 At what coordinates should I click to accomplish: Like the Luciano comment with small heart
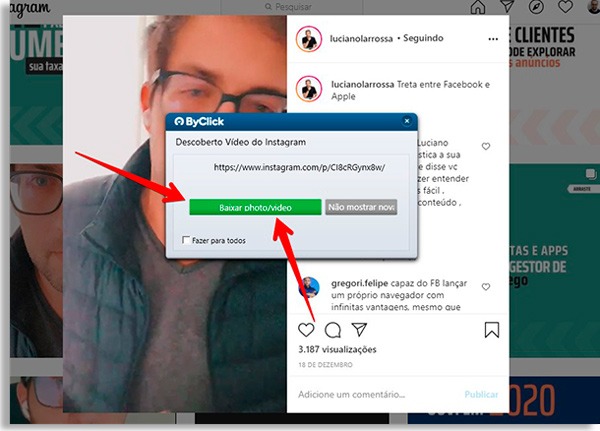click(487, 147)
